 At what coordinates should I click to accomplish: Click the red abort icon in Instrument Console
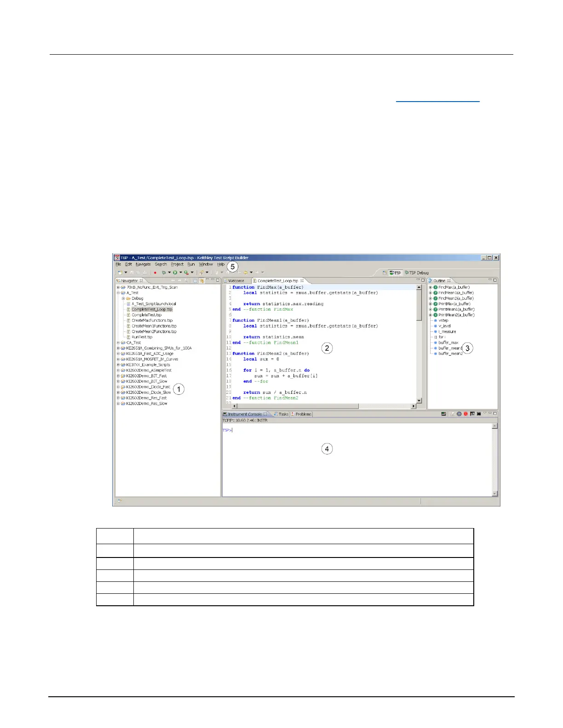(465, 414)
